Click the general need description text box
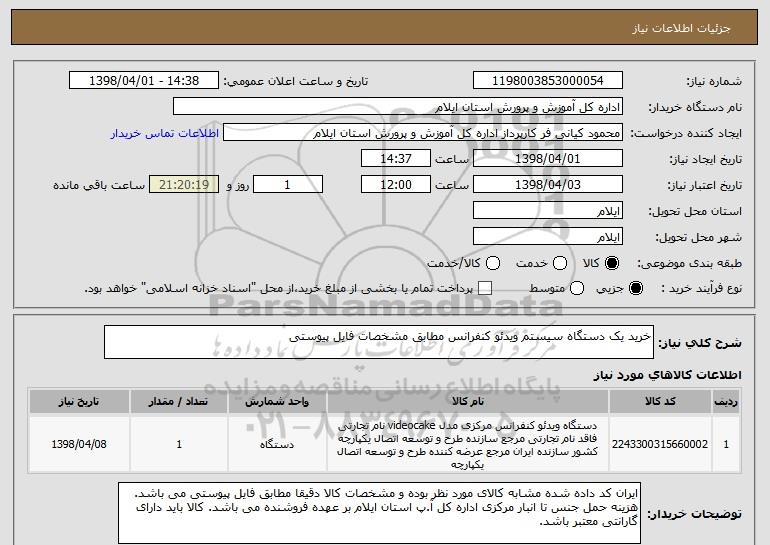770x545 pixels. 379,342
